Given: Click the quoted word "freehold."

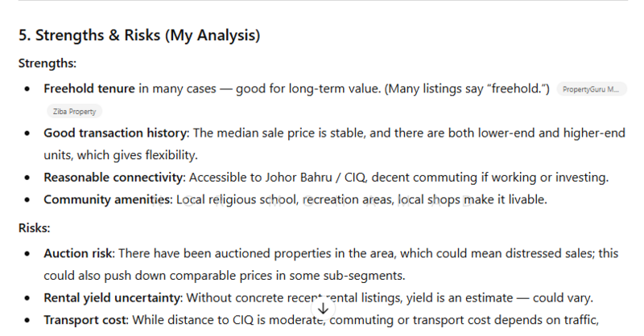Looking at the screenshot, I should (x=518, y=88).
